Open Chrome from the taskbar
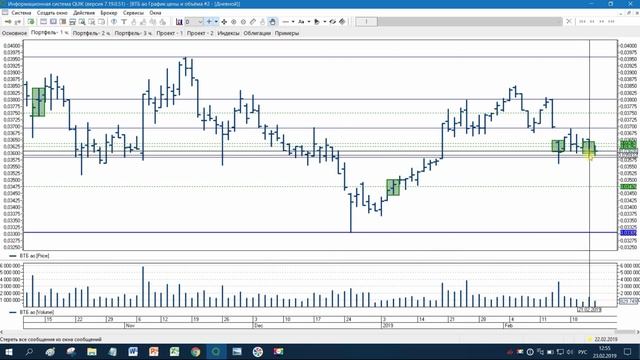Viewport: 640px width, 360px height. [195, 351]
